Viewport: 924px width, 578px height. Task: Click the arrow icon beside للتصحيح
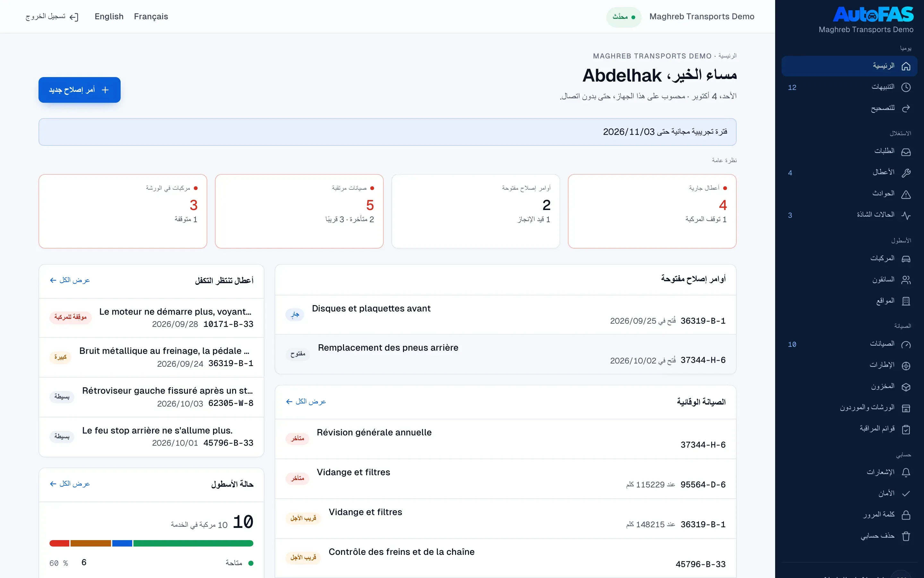click(x=906, y=109)
